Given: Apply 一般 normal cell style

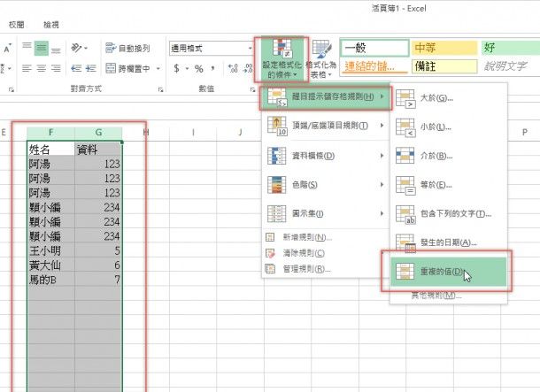Looking at the screenshot, I should pyautogui.click(x=374, y=48).
